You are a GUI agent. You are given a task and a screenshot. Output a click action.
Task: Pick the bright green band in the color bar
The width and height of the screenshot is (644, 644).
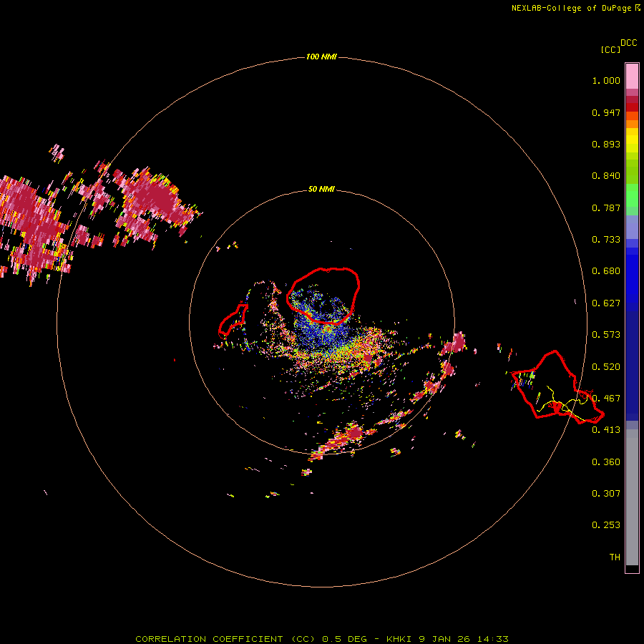632,195
